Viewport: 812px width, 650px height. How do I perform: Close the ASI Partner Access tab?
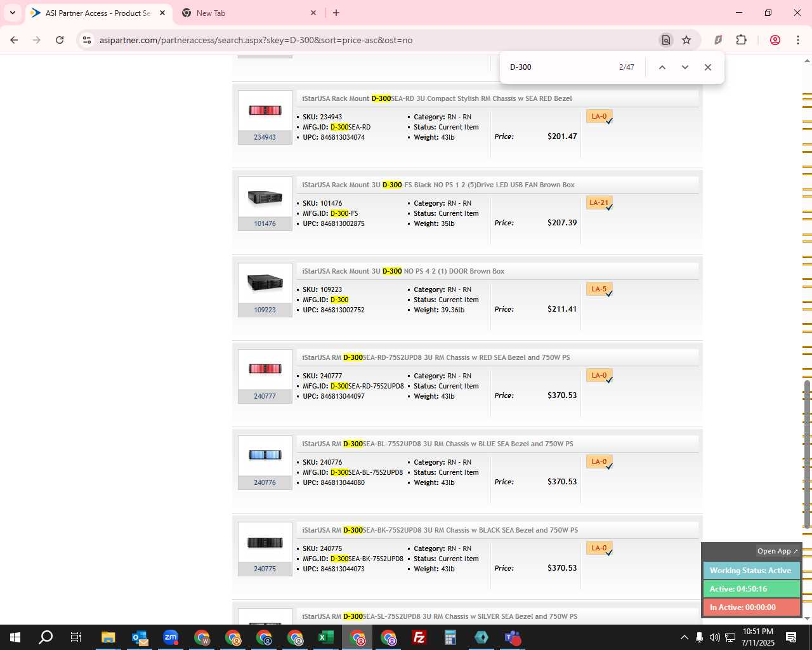click(162, 13)
